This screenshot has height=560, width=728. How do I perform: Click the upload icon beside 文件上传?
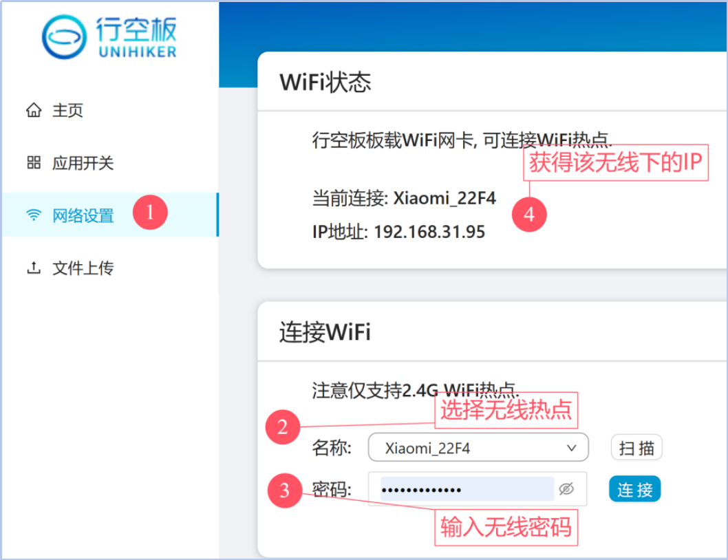(34, 268)
